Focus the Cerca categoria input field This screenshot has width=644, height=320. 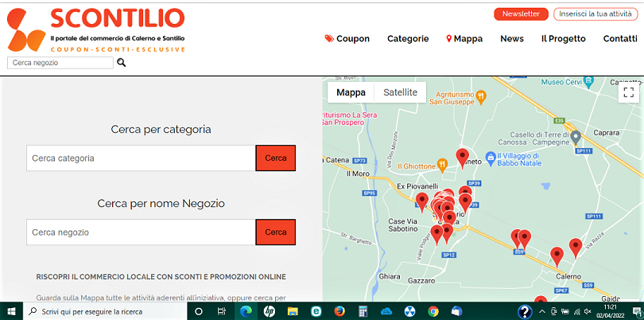point(141,158)
